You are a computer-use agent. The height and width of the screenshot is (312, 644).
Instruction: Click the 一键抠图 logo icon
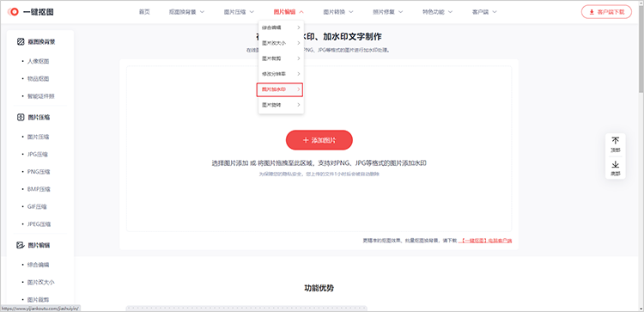(13, 12)
